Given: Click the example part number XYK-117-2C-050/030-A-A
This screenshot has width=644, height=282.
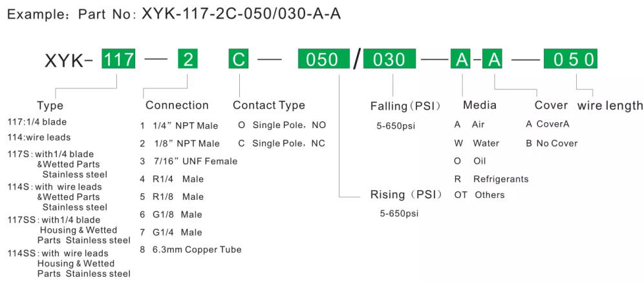Looking at the screenshot, I should (x=241, y=14).
